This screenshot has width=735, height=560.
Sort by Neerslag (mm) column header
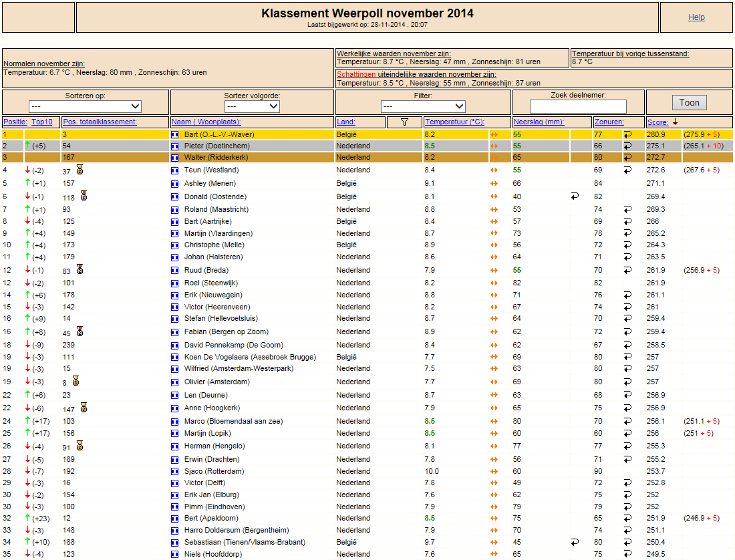pos(539,122)
